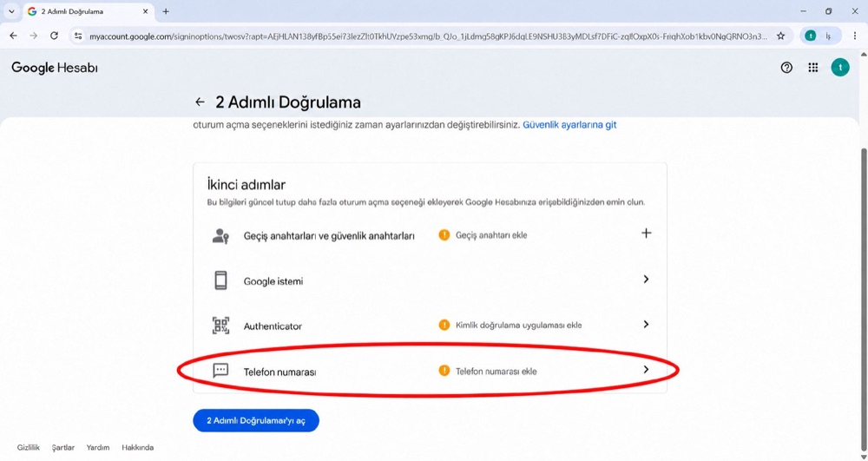The image size is (868, 461).
Task: Click the scrollbar down arrow
Action: (863, 457)
